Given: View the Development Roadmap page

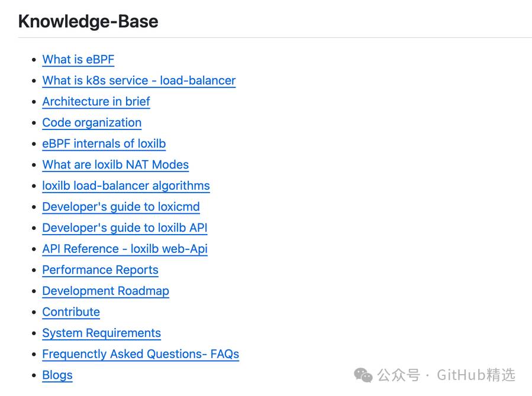Looking at the screenshot, I should (105, 291).
